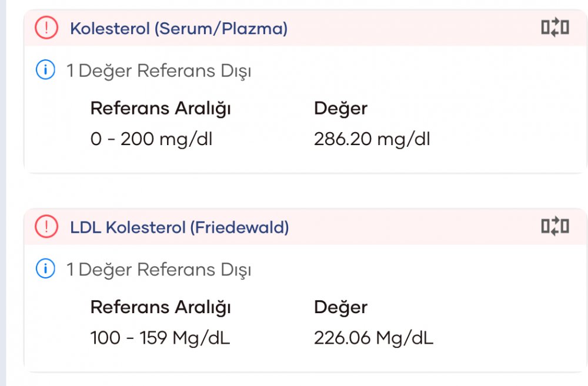The width and height of the screenshot is (588, 386).
Task: Click the LDL card's '1 Değer Referans Dışı' note
Action: click(x=159, y=270)
